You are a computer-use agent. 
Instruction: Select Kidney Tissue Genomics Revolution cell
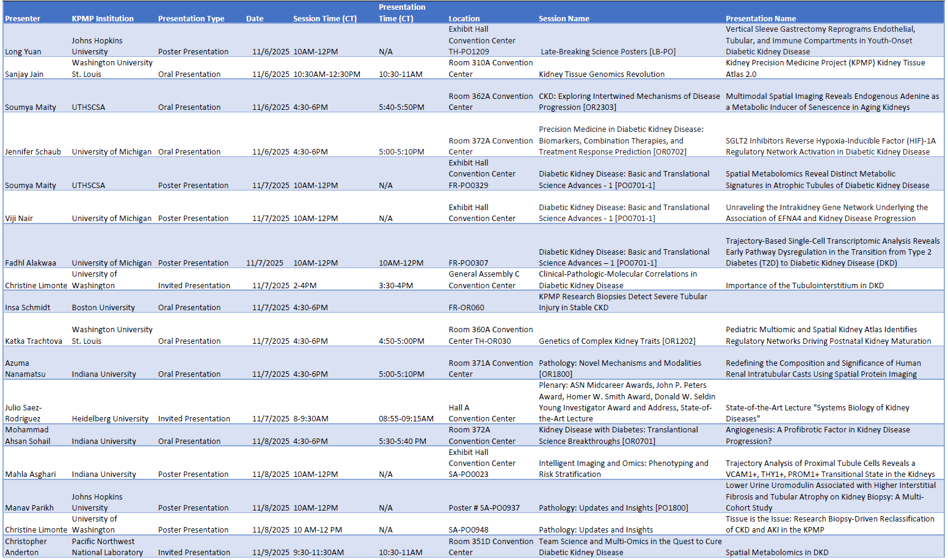[602, 74]
